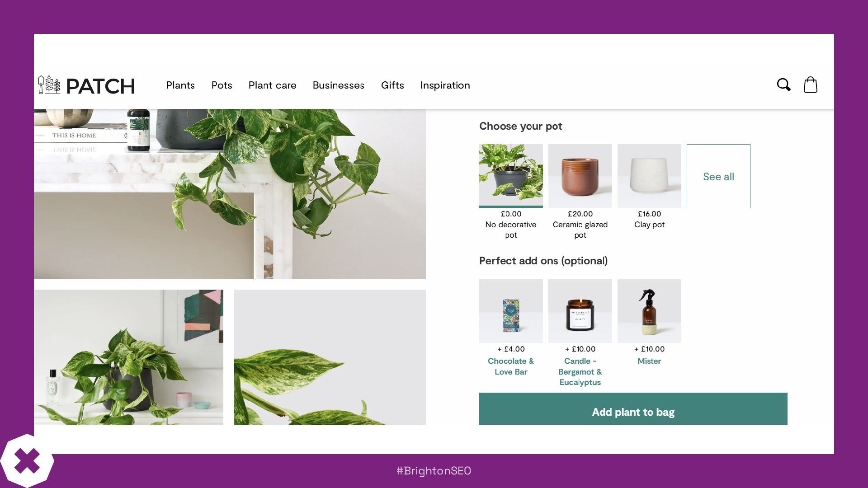This screenshot has height=488, width=868.
Task: Select the Mister spray bottle image
Action: pos(649,311)
